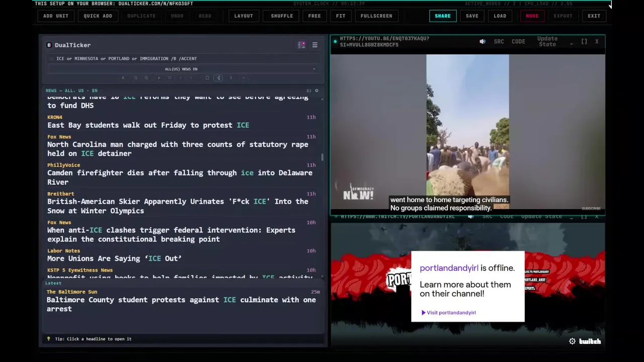Open East Bay students walk out headline
The height and width of the screenshot is (362, 644).
[148, 125]
